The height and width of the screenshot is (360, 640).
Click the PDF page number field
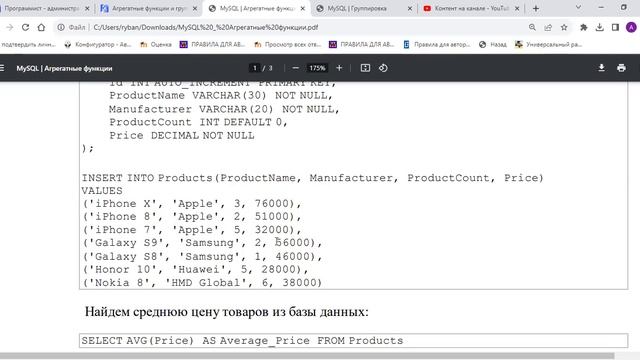point(255,68)
